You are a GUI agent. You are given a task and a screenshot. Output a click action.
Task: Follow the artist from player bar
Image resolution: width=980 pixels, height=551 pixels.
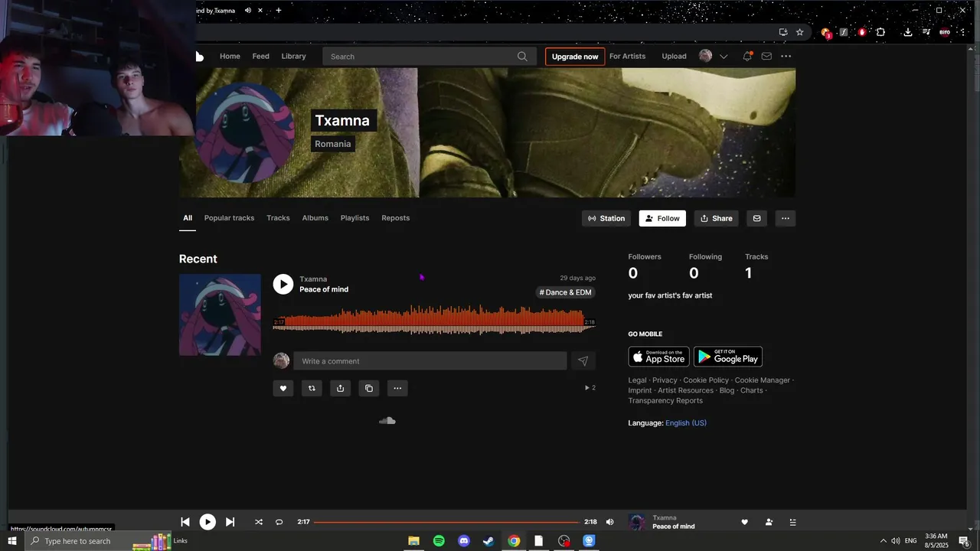tap(769, 522)
